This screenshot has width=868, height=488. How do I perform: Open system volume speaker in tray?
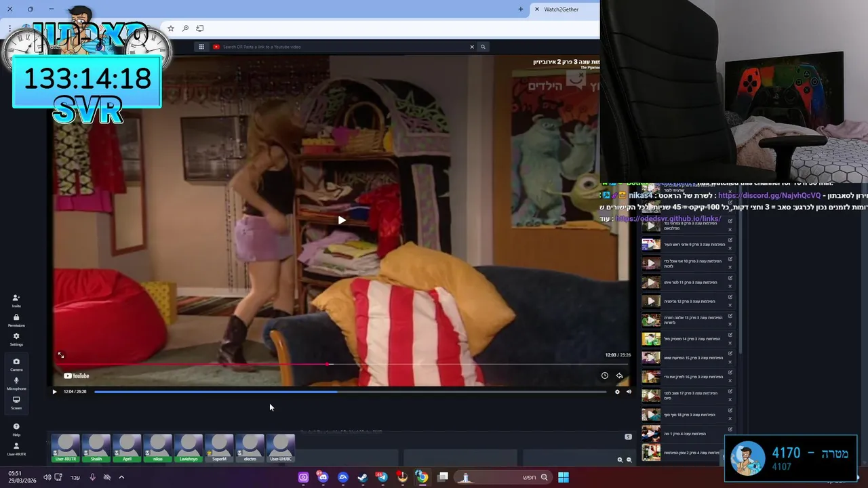point(47,477)
